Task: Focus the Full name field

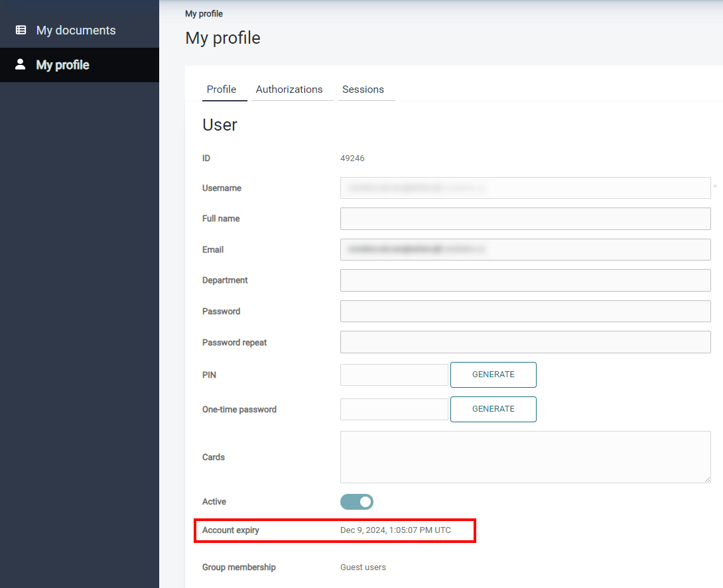Action: 525,219
